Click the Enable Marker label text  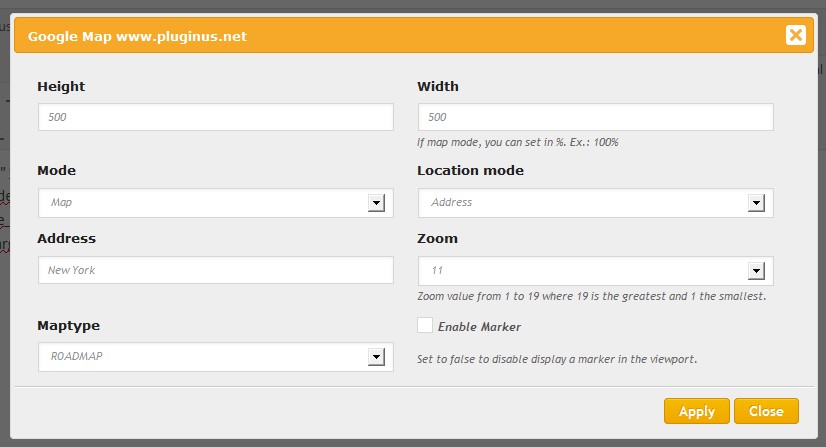(x=479, y=327)
